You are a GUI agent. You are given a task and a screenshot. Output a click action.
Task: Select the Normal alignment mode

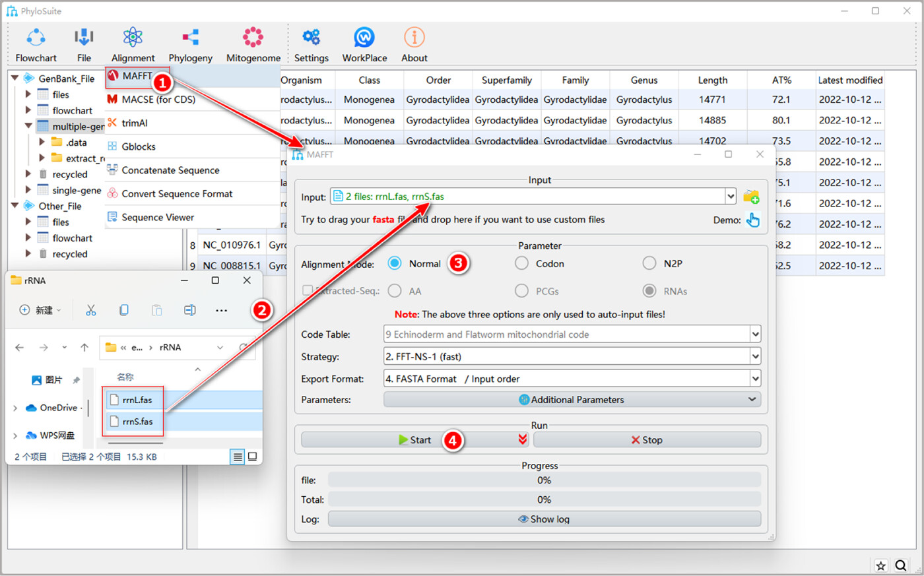pyautogui.click(x=395, y=263)
